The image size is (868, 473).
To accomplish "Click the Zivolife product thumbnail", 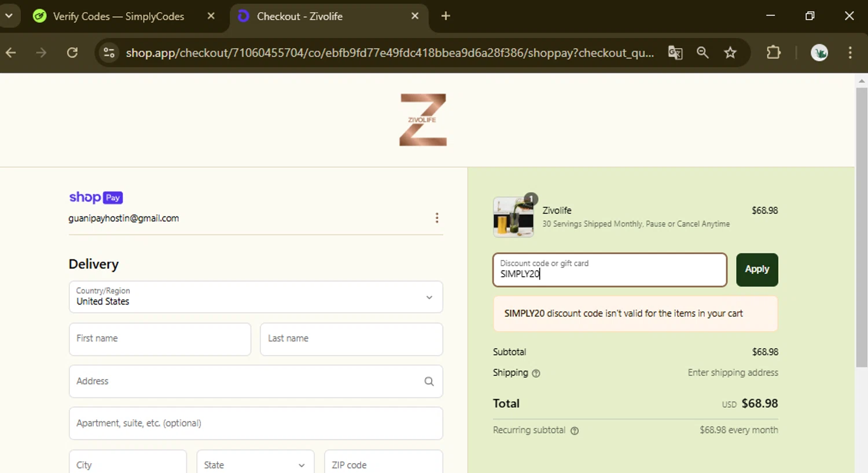I will point(513,217).
